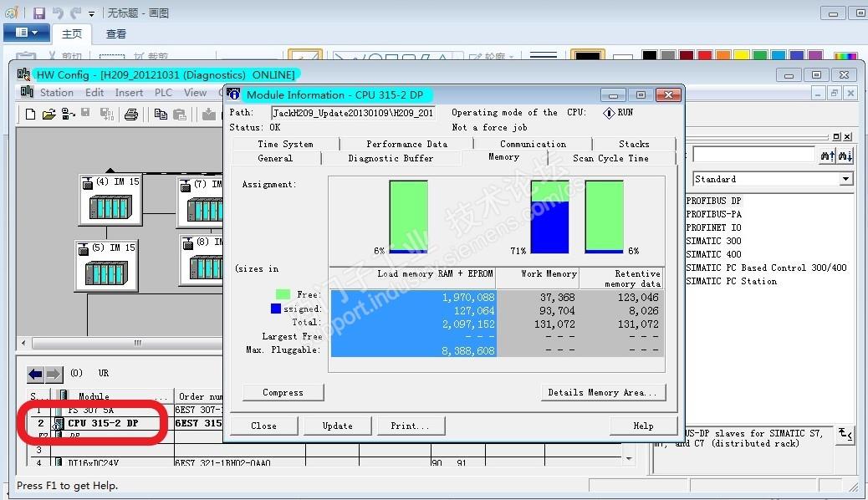Viewport: 868px width, 500px height.
Task: Click the small catalog pane close X button
Action: click(848, 137)
